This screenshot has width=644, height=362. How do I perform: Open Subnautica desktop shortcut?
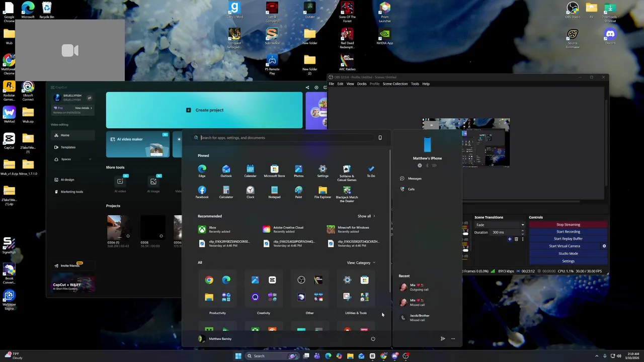(x=272, y=36)
